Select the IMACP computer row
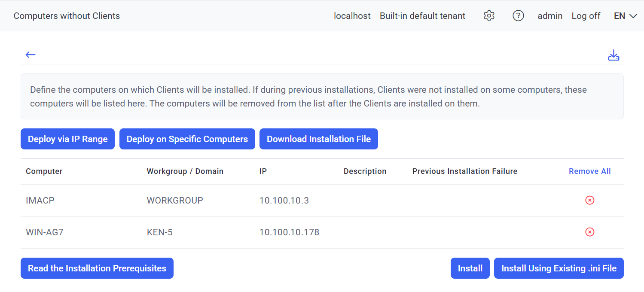Viewport: 644px width, 292px height. [x=40, y=201]
